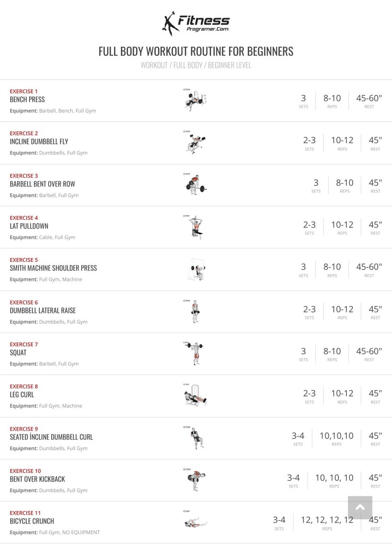Image resolution: width=392 pixels, height=554 pixels.
Task: Click the Workout / Full Body / Beginner Level breadcrumb
Action: [x=196, y=65]
